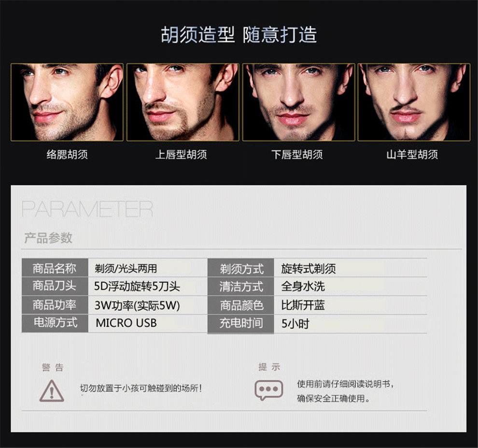The height and width of the screenshot is (448, 478).
Task: Click the 商品功率 table label
Action: (x=55, y=304)
